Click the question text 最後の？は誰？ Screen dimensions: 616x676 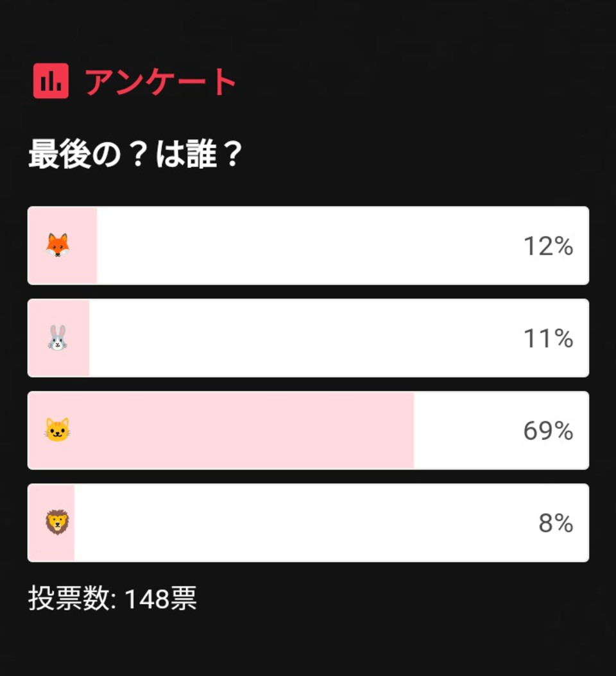pos(135,154)
